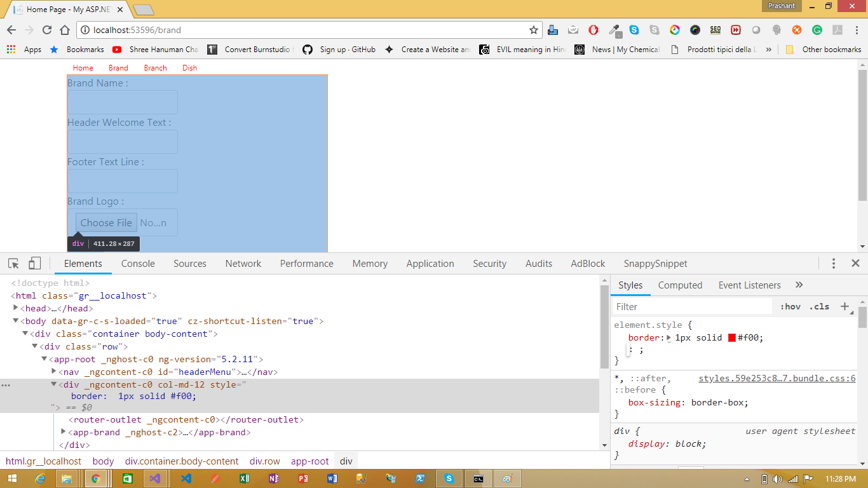Expand the head element node

pos(16,308)
